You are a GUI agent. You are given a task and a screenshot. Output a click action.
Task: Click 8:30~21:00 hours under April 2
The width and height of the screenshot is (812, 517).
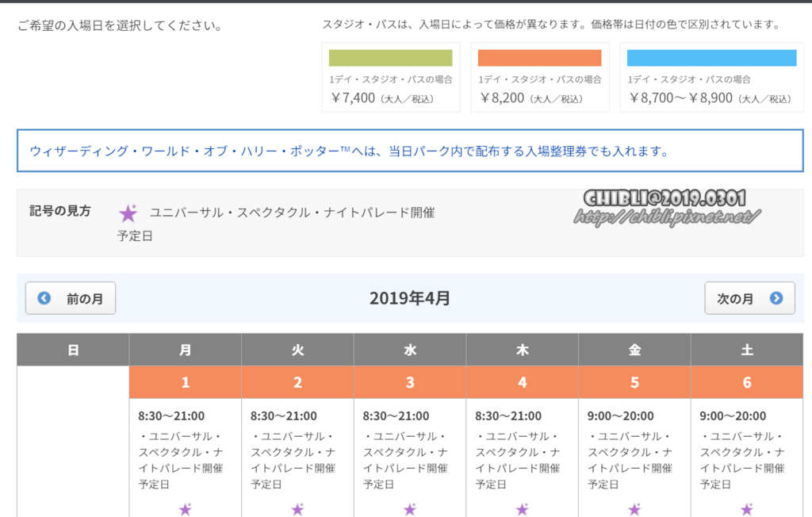pos(284,416)
